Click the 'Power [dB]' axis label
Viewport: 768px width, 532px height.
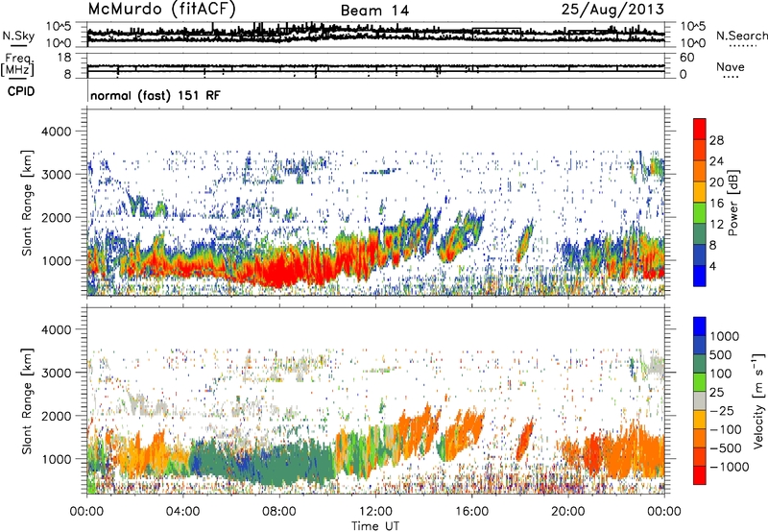tap(732, 203)
